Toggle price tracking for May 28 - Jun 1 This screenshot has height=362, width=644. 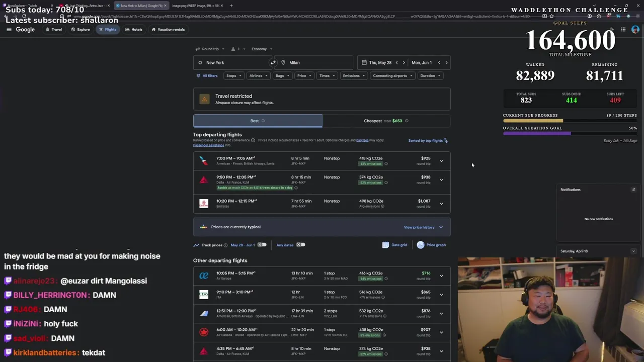[x=262, y=245]
